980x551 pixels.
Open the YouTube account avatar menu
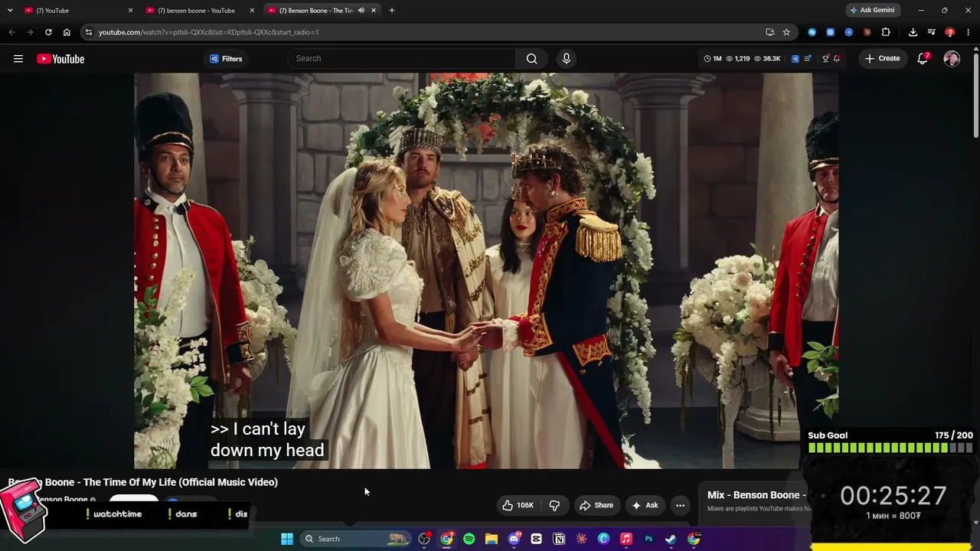pyautogui.click(x=952, y=59)
